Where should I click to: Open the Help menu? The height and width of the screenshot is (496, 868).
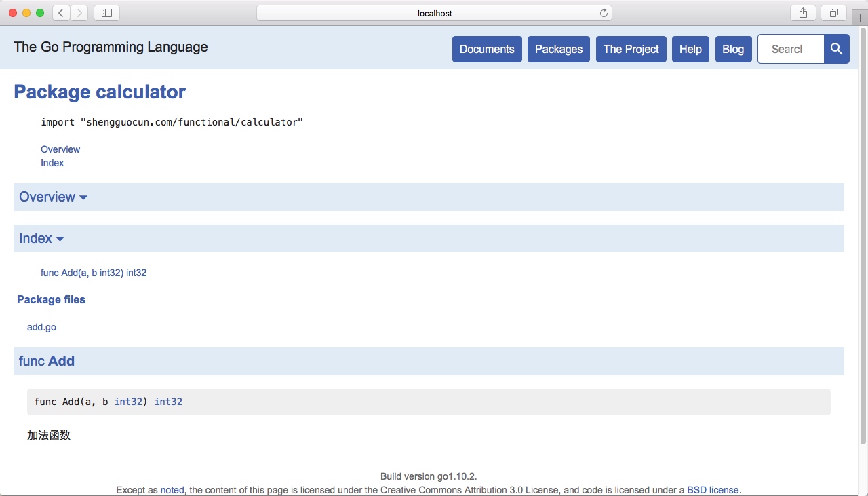[x=690, y=49]
